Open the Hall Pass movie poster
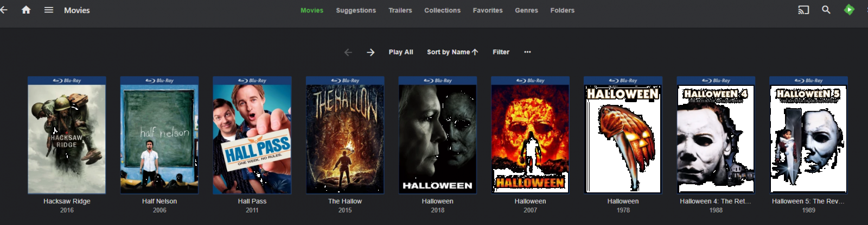This screenshot has width=868, height=225. [252, 135]
